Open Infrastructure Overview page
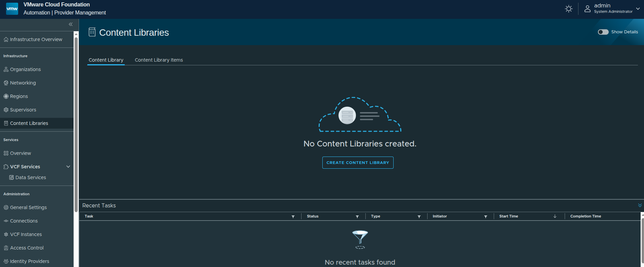 [36, 39]
